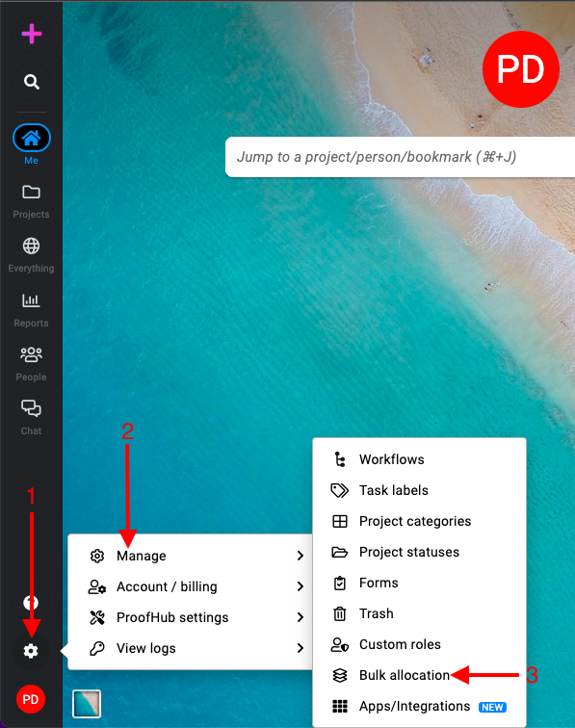Focus the Jump to project search field

400,157
